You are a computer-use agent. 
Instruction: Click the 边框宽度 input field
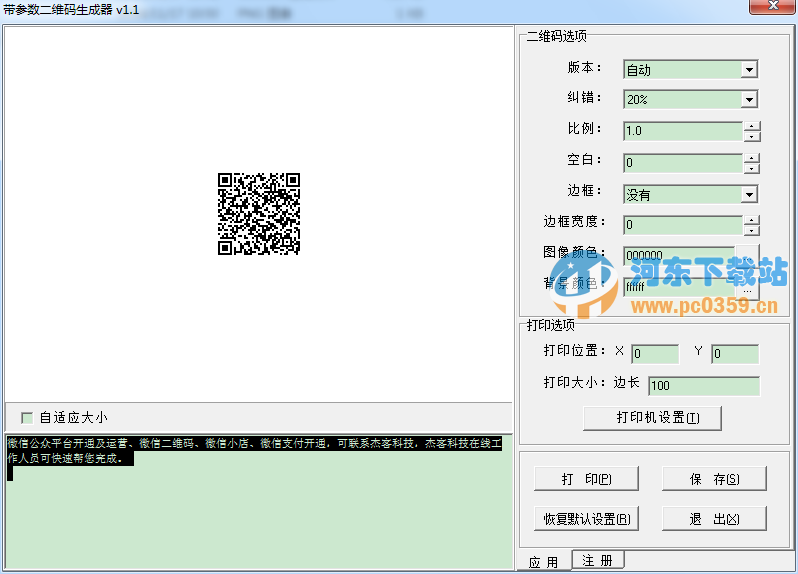(683, 225)
